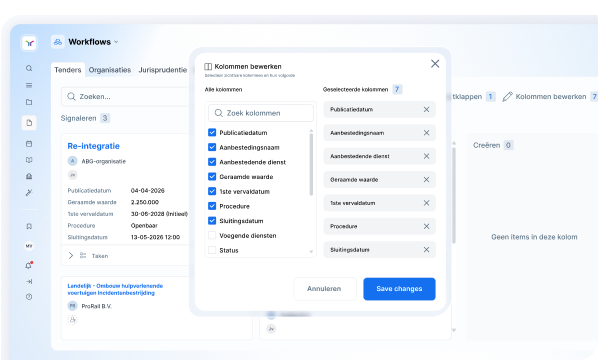Check the Voegende diensten checkbox

click(x=212, y=235)
